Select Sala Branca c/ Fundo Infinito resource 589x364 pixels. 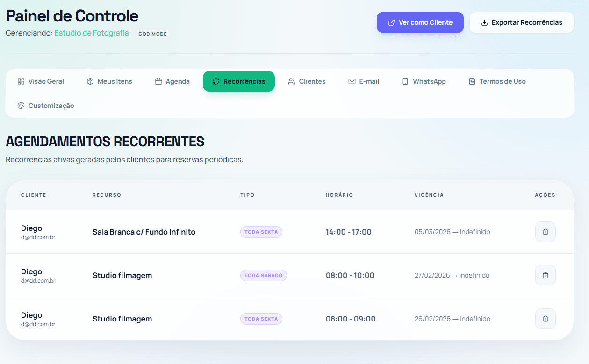pos(144,232)
